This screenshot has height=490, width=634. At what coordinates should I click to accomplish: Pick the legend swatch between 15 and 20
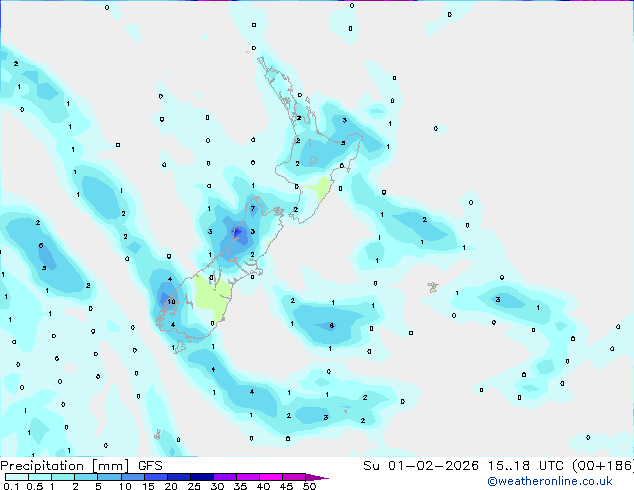point(155,477)
